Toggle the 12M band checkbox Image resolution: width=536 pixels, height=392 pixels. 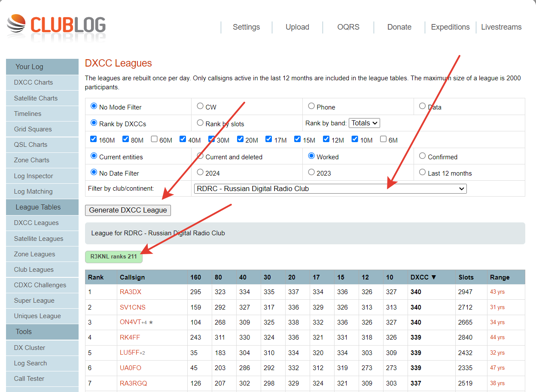point(326,139)
